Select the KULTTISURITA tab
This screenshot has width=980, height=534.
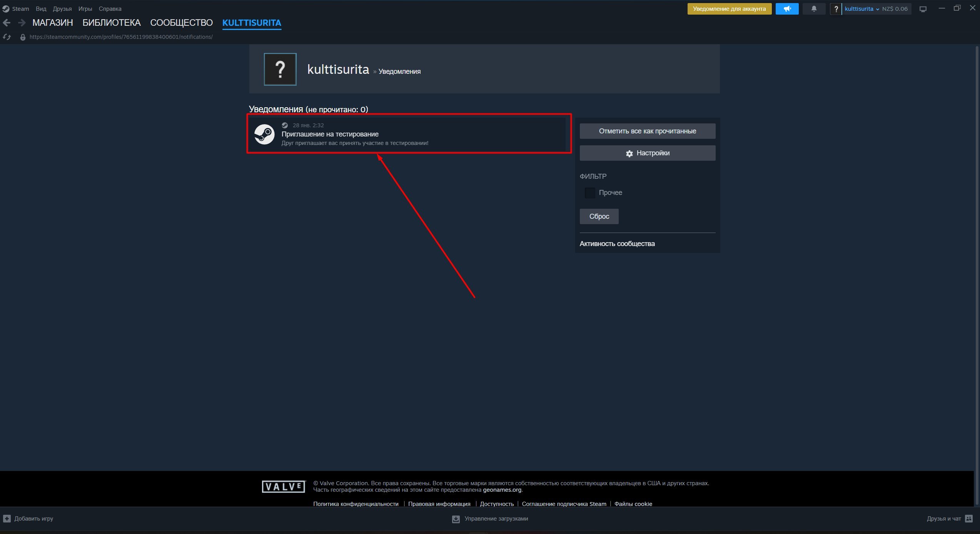252,23
